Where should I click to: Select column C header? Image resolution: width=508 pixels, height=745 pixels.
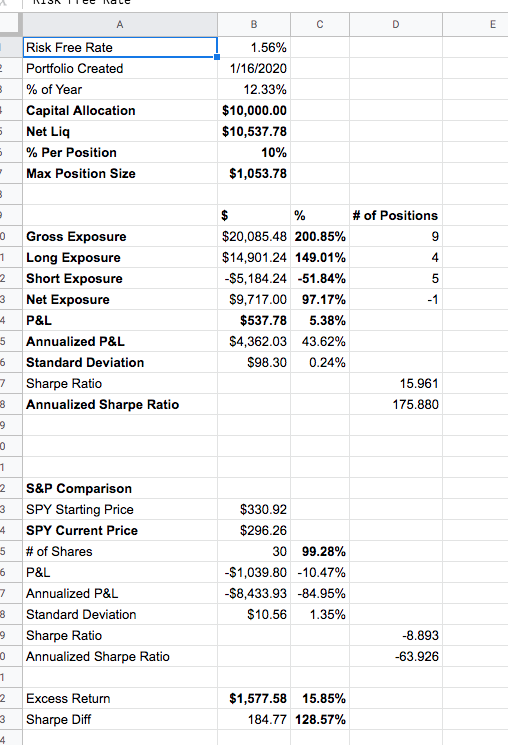pos(320,25)
